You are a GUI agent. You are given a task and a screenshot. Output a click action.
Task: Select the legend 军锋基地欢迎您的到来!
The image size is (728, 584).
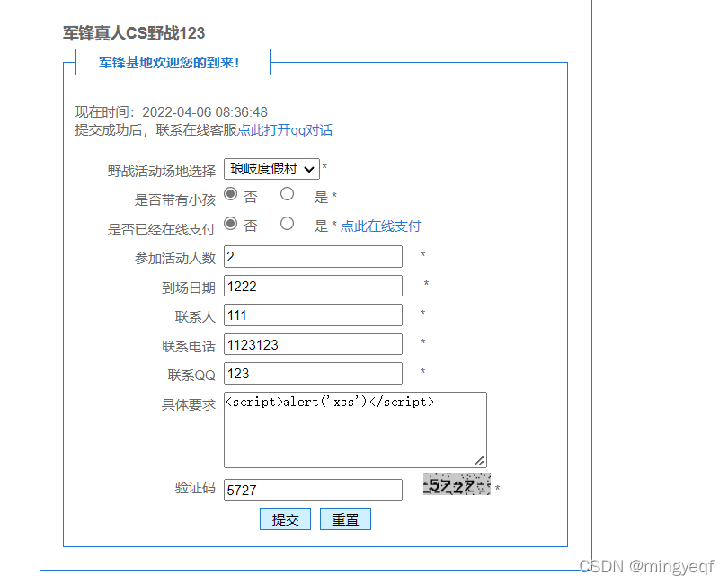169,63
